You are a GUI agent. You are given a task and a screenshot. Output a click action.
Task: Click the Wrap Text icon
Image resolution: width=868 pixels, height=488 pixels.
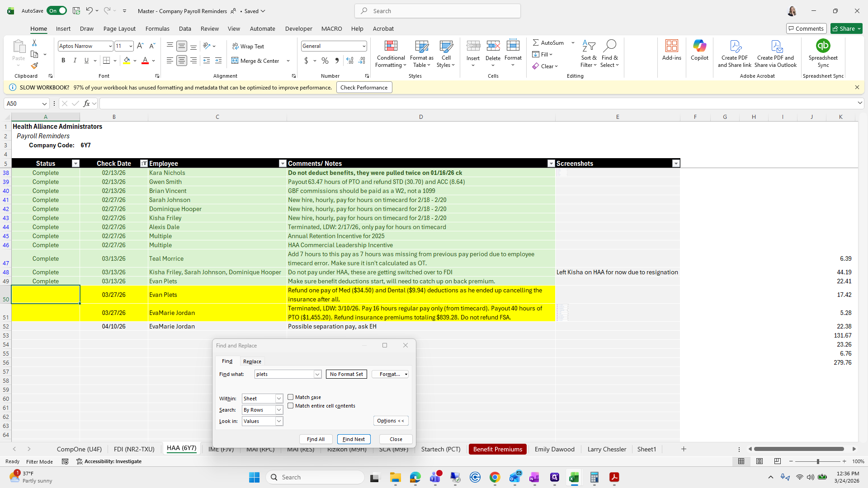[x=235, y=46]
